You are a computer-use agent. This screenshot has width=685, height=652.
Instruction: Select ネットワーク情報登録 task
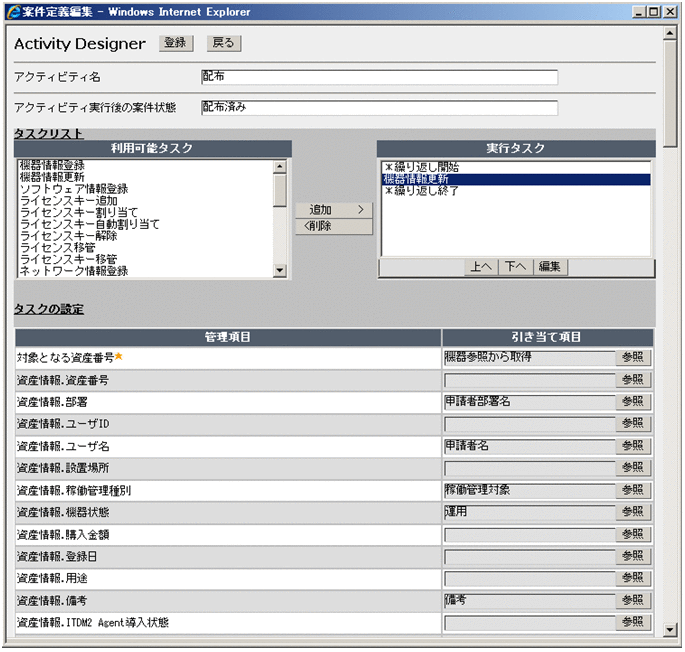74,271
